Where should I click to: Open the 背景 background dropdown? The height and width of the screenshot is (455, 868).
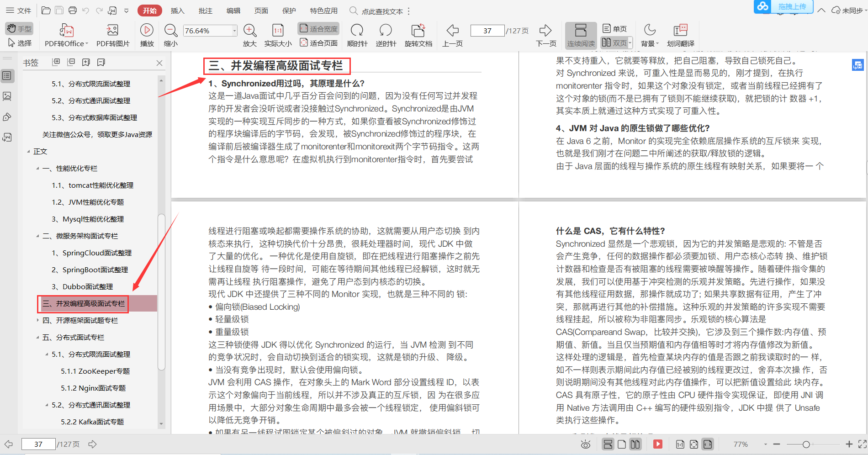(650, 35)
